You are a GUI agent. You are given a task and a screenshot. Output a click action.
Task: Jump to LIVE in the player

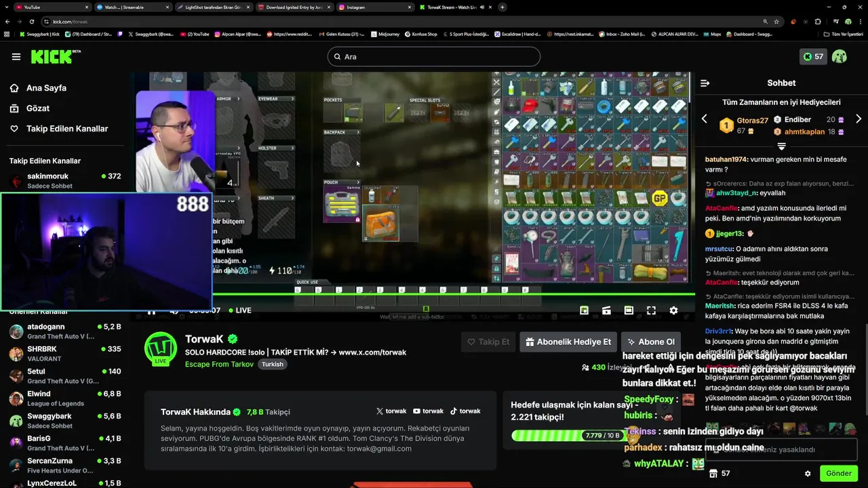(239, 310)
